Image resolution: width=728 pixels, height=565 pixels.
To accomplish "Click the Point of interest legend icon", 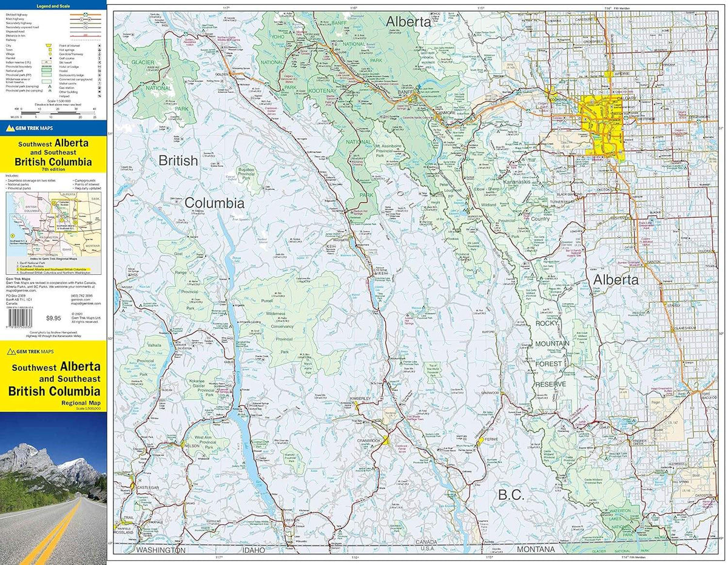I will 99,45.
